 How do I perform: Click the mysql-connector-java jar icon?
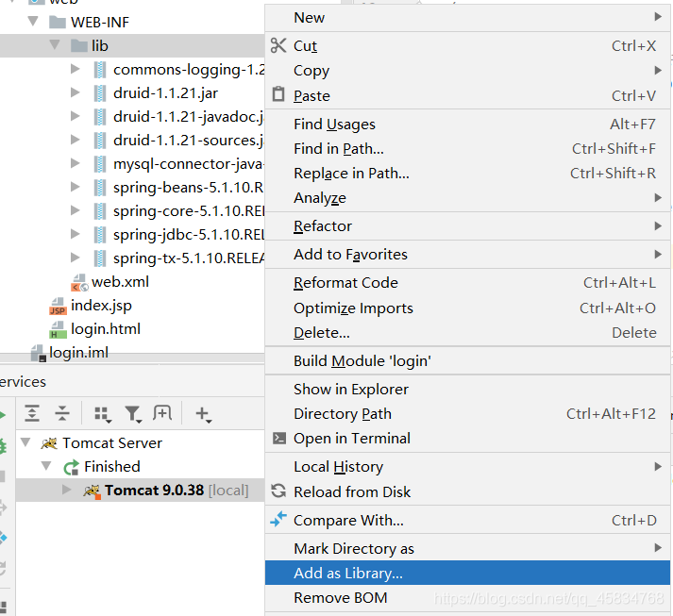point(99,164)
